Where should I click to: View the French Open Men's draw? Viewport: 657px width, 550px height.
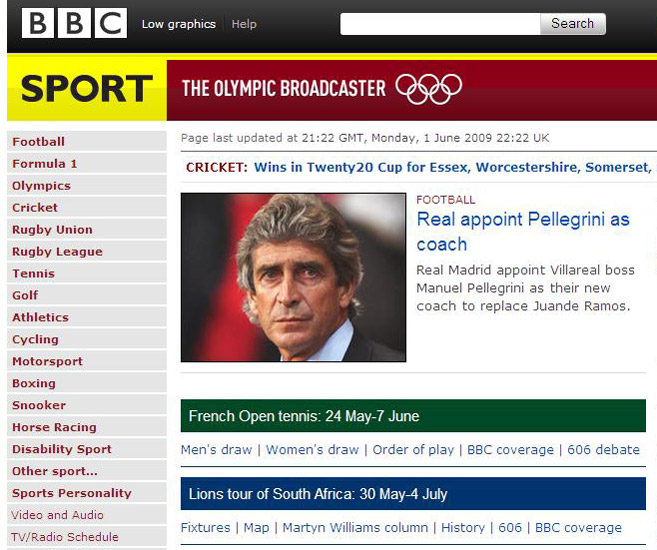click(x=216, y=450)
